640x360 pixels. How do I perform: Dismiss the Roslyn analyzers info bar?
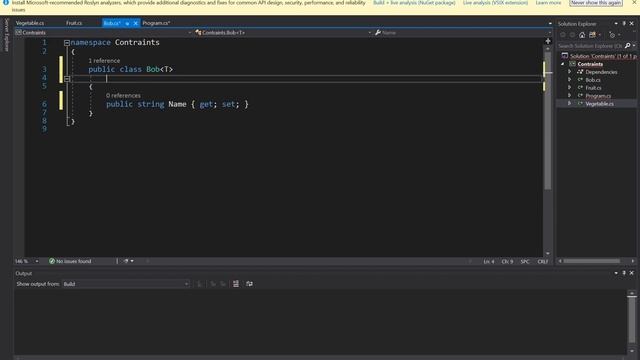point(635,2)
